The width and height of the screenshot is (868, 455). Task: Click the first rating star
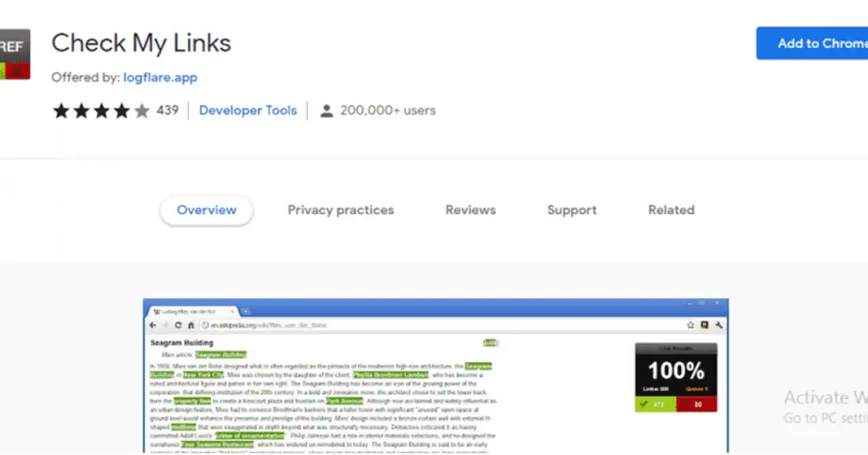pyautogui.click(x=61, y=111)
